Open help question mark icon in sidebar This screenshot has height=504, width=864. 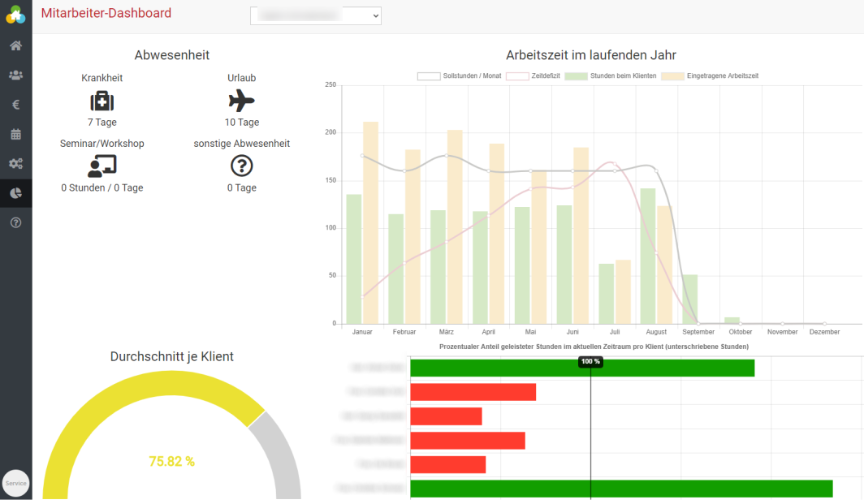click(x=15, y=222)
